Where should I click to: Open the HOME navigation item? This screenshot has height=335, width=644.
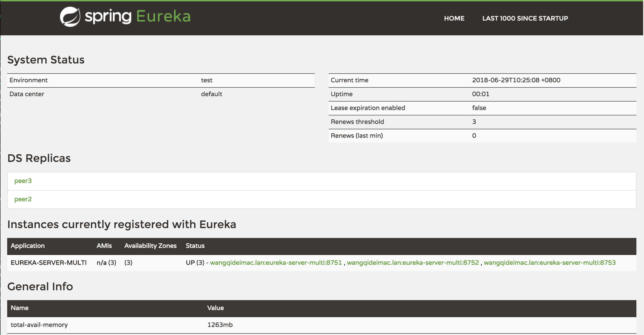click(x=454, y=18)
